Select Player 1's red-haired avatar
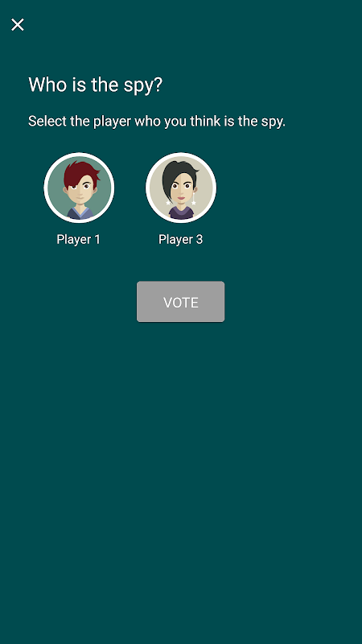The height and width of the screenshot is (644, 362). click(x=79, y=188)
